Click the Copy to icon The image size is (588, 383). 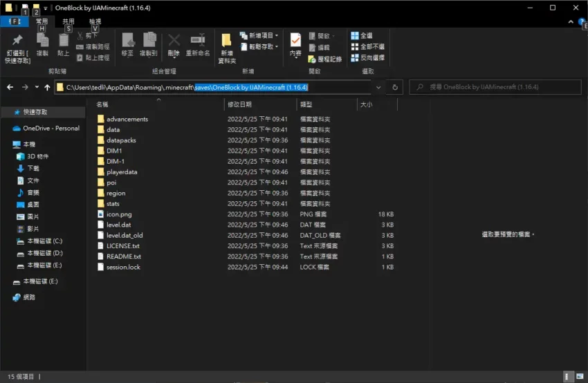click(149, 39)
